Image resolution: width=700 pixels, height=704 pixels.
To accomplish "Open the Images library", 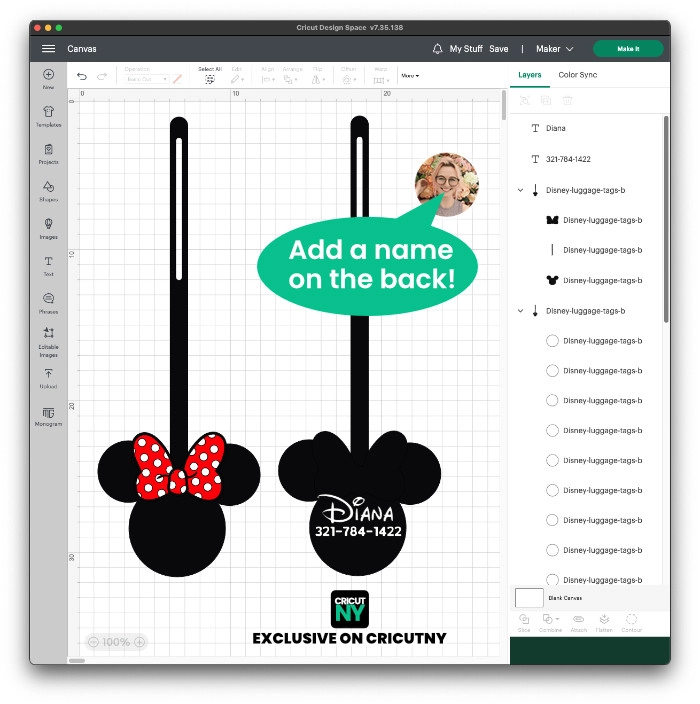I will coord(48,229).
